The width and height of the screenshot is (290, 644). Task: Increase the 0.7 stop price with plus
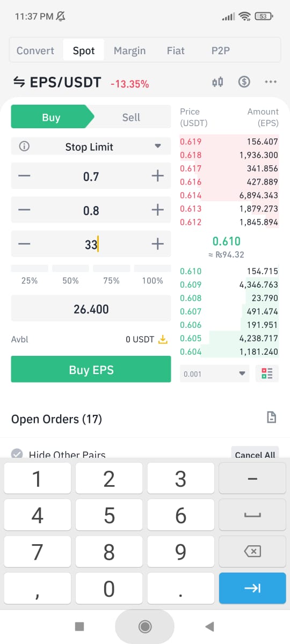(x=157, y=176)
